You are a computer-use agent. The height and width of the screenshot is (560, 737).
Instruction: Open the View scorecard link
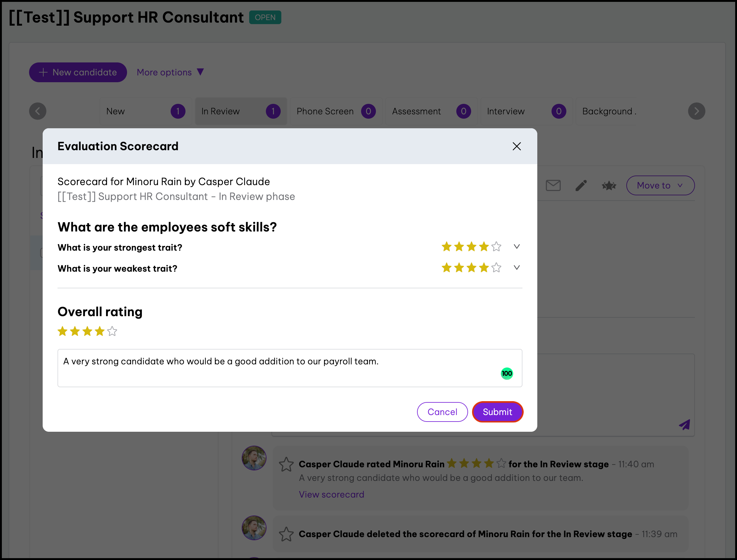click(331, 494)
